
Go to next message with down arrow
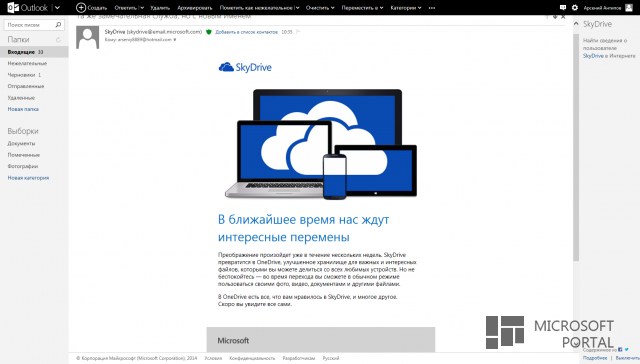click(x=555, y=17)
